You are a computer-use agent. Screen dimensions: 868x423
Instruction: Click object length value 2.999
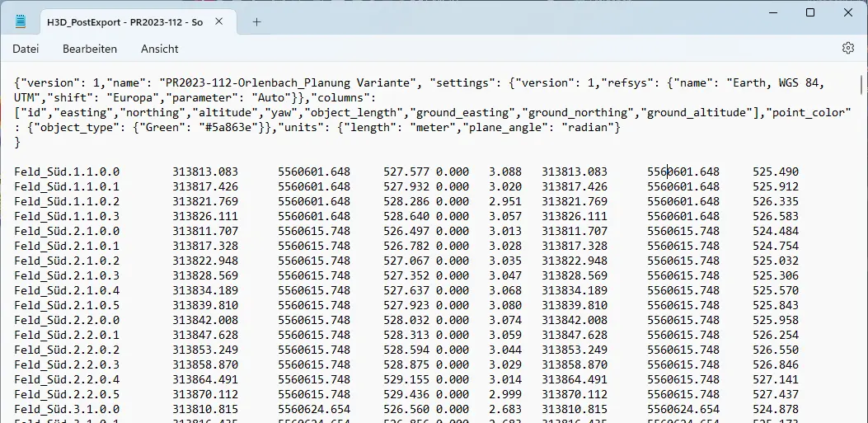(x=504, y=394)
